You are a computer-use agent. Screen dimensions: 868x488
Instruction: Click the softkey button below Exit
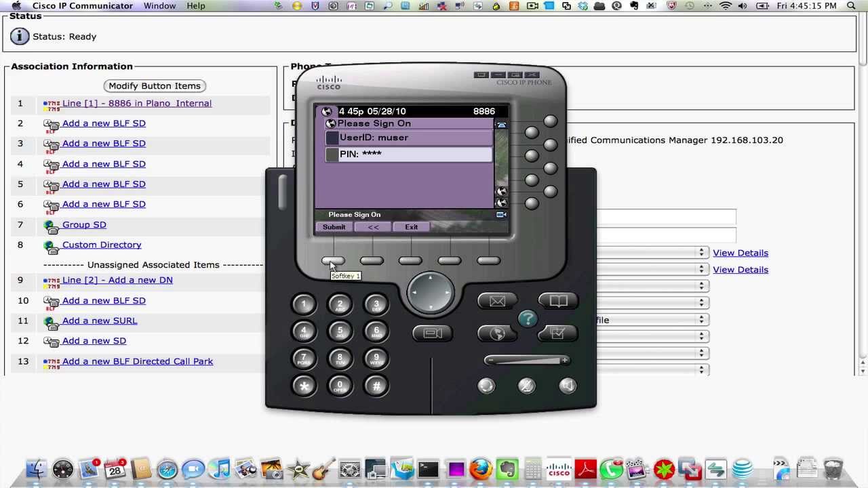click(410, 261)
